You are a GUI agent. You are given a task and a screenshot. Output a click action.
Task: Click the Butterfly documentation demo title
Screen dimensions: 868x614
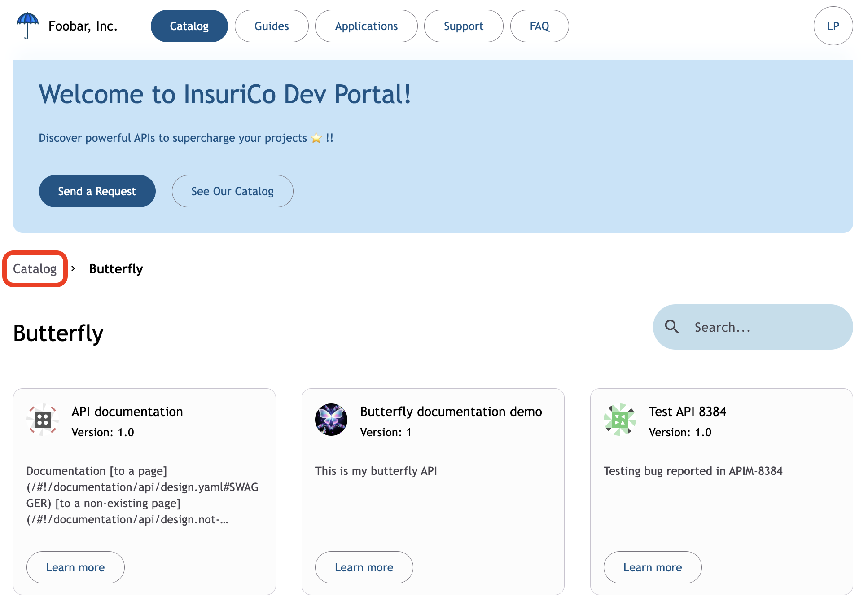tap(451, 412)
